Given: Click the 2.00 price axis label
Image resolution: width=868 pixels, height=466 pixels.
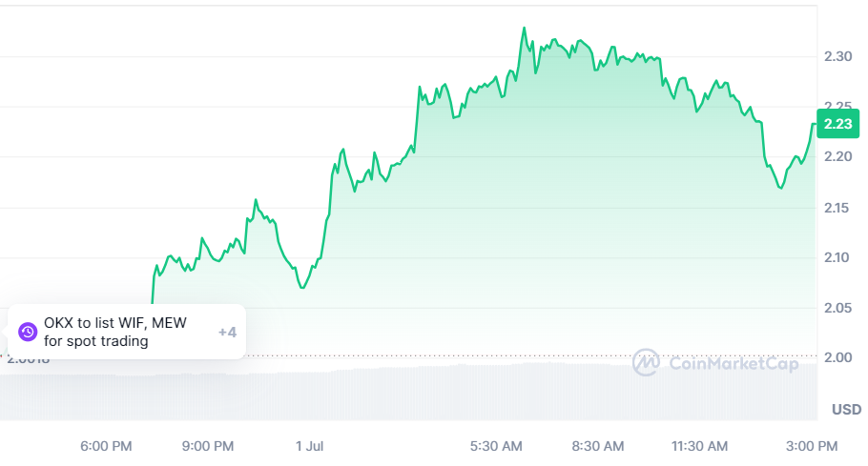Looking at the screenshot, I should pyautogui.click(x=838, y=357).
